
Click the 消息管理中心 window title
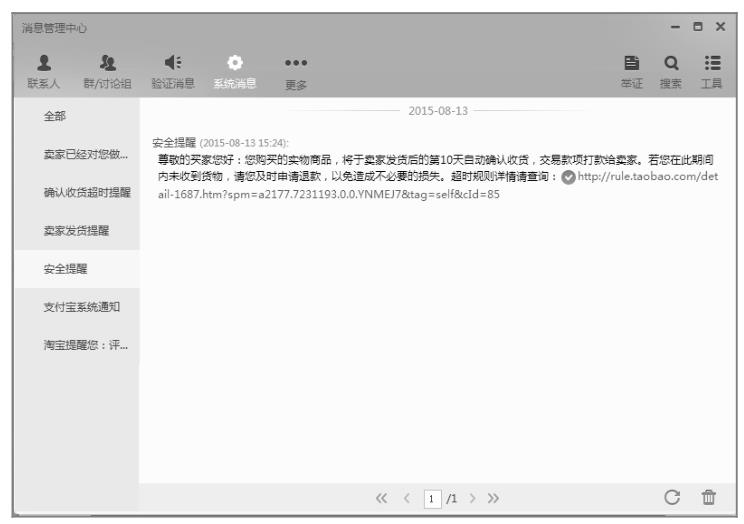click(54, 28)
